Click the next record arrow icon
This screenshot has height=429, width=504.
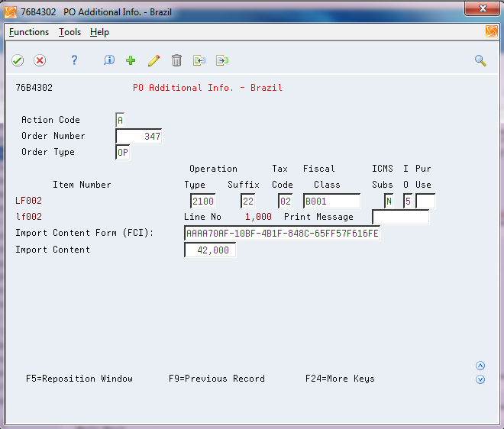222,60
